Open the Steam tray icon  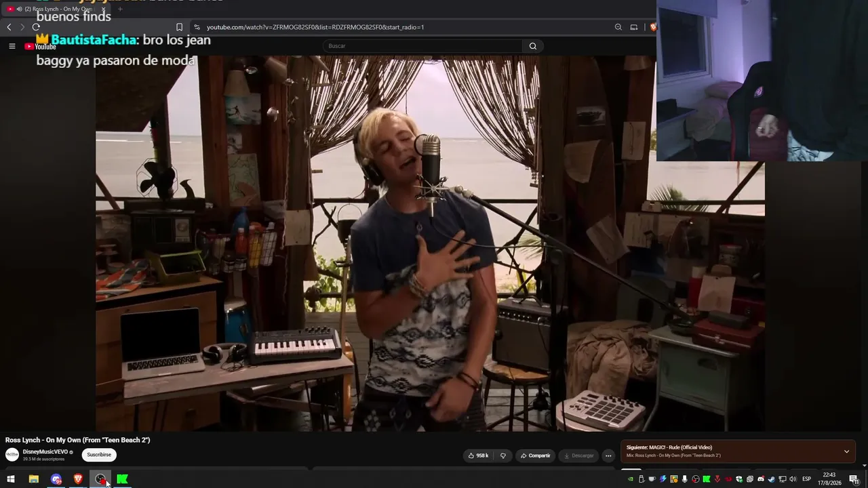pyautogui.click(x=772, y=479)
